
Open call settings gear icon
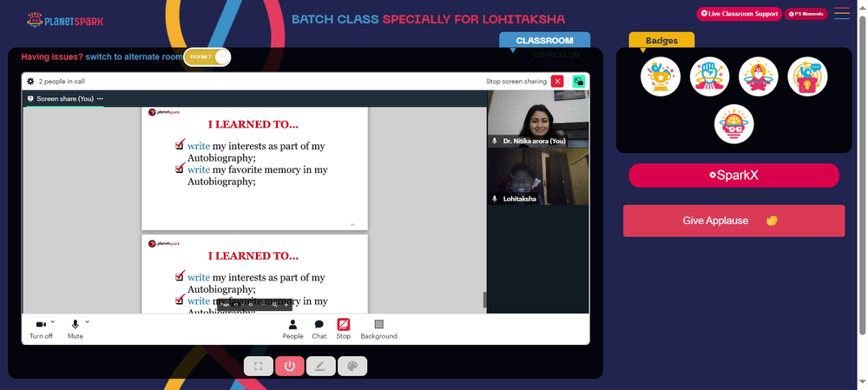pos(30,82)
